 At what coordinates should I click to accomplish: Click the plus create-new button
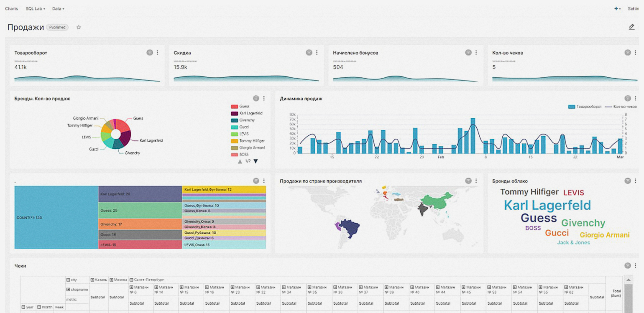[617, 9]
